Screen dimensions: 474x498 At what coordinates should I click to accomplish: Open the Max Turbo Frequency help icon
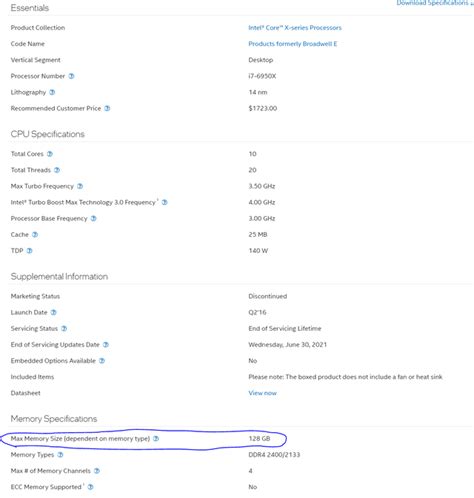(80, 186)
